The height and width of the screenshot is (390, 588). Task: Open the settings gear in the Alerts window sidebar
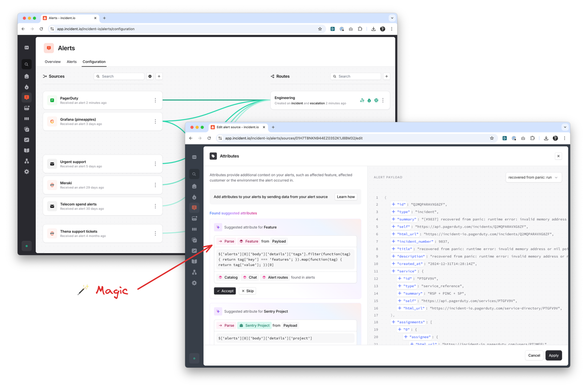coord(27,172)
